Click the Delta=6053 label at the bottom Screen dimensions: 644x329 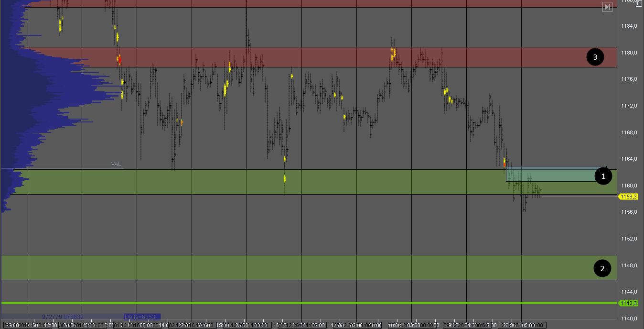point(142,317)
